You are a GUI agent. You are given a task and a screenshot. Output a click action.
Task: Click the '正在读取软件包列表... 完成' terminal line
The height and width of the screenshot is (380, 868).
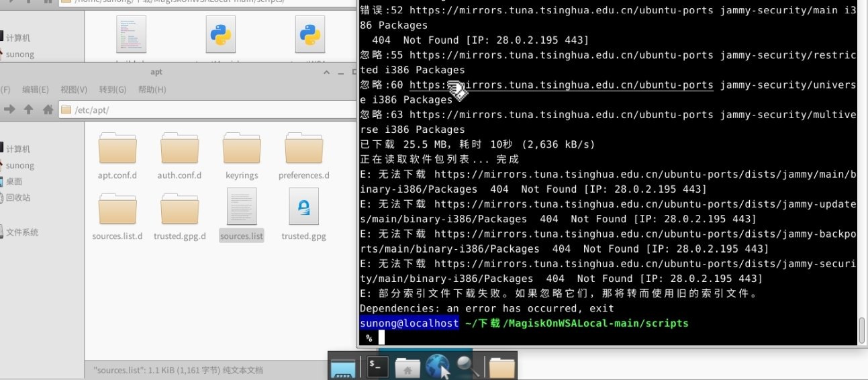pos(440,159)
